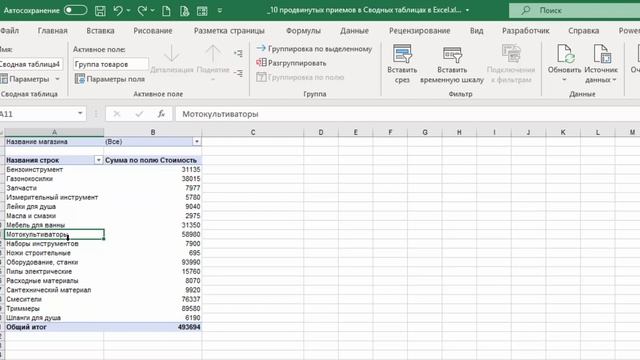The width and height of the screenshot is (640, 360).
Task: Select the Газонокосилки cell
Action: (x=54, y=179)
